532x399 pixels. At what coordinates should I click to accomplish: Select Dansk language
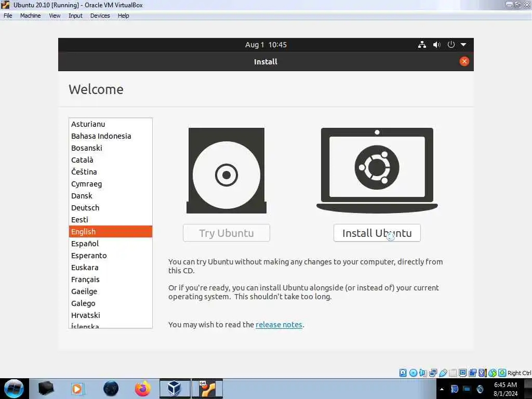(111, 196)
